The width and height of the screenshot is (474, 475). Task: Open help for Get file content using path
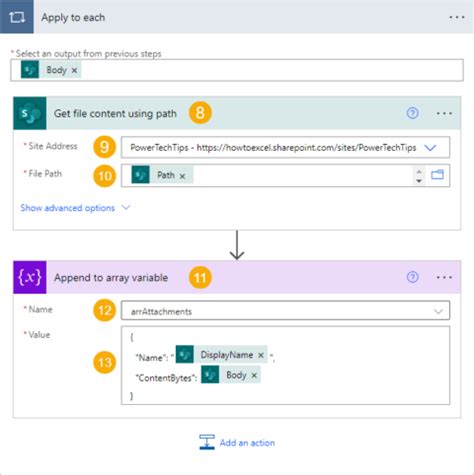point(412,113)
